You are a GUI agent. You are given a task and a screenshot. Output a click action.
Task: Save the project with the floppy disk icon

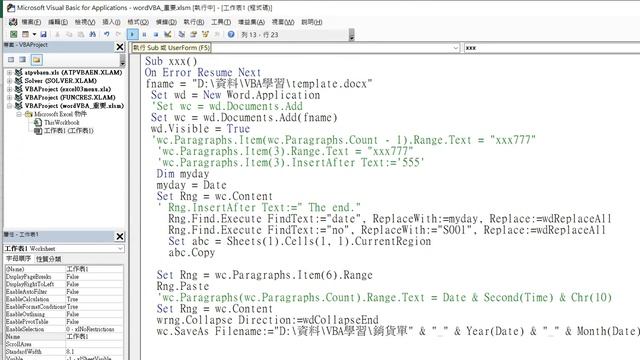(x=43, y=35)
